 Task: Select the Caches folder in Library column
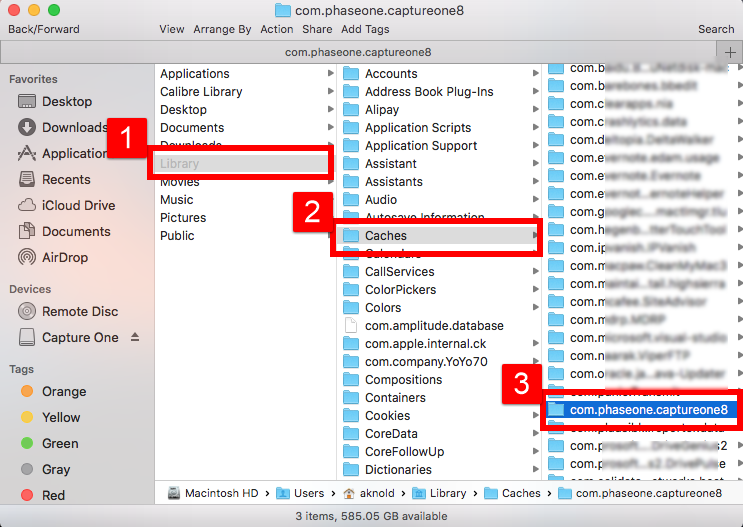click(385, 236)
